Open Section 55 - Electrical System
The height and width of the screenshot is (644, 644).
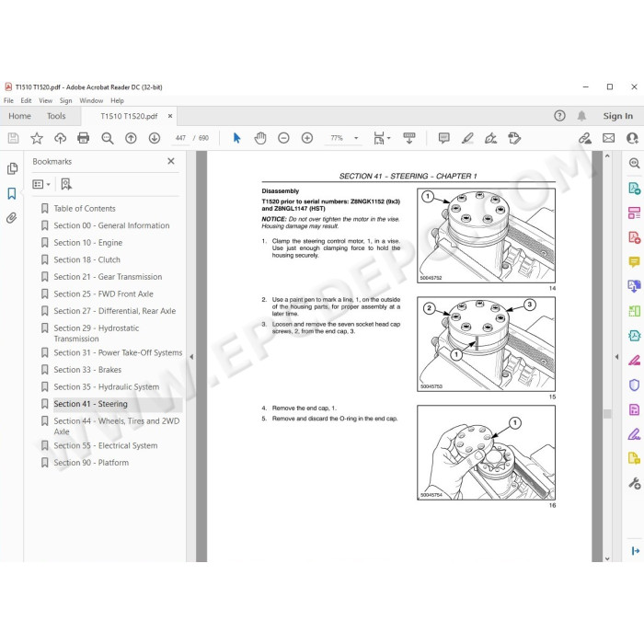click(106, 445)
